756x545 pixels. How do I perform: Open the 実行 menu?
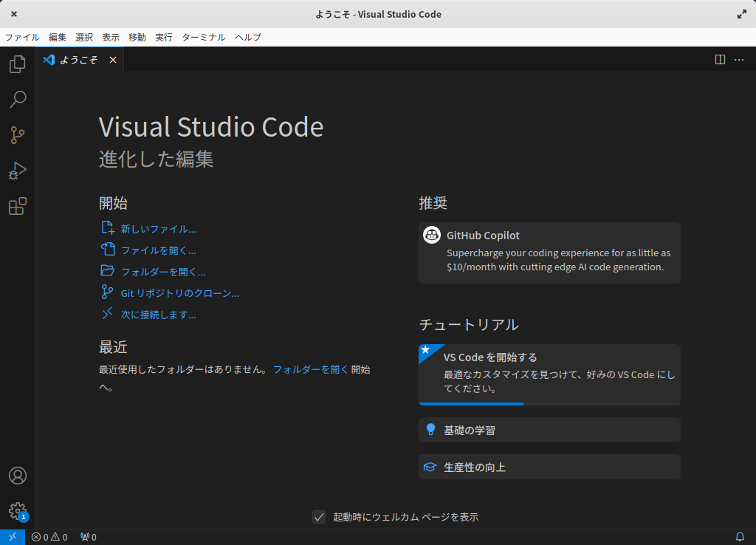click(x=163, y=37)
